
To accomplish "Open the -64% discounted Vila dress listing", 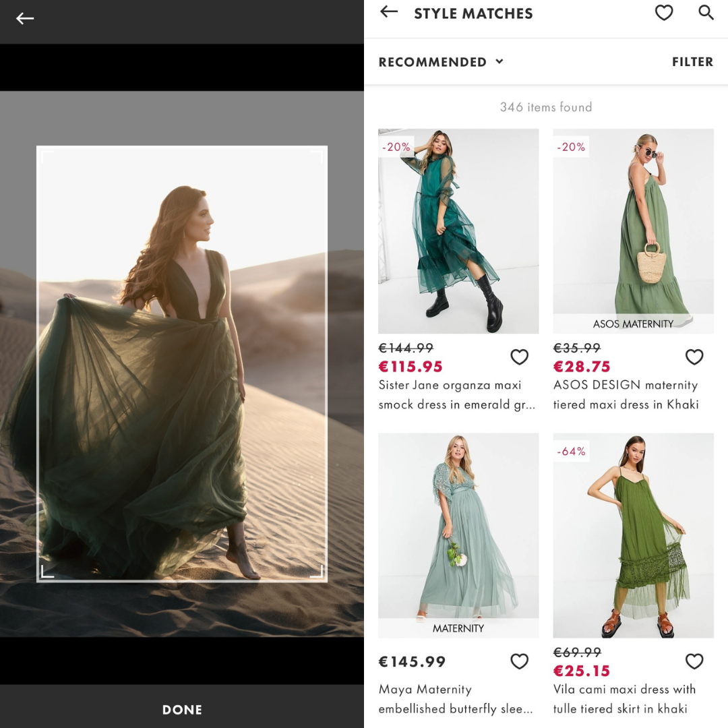I will point(633,535).
